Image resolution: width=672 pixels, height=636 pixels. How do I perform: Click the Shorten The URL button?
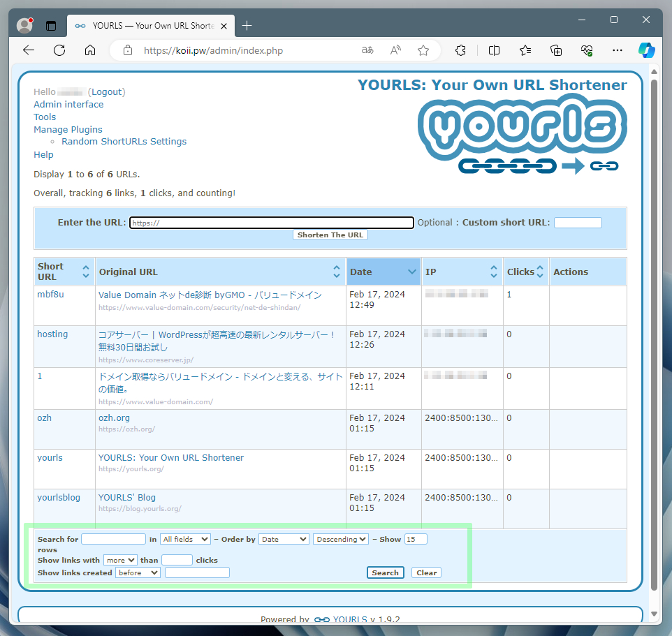pos(330,235)
